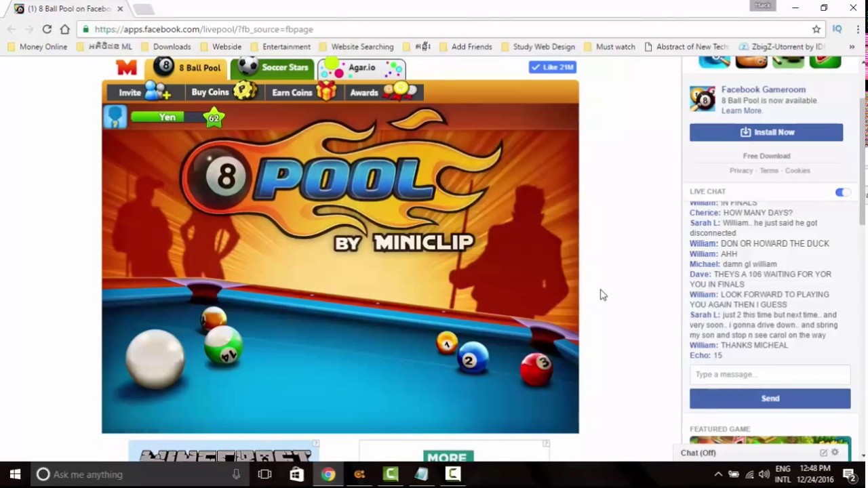868x488 pixels.
Task: Open the Miniclip M logo
Action: [x=126, y=68]
